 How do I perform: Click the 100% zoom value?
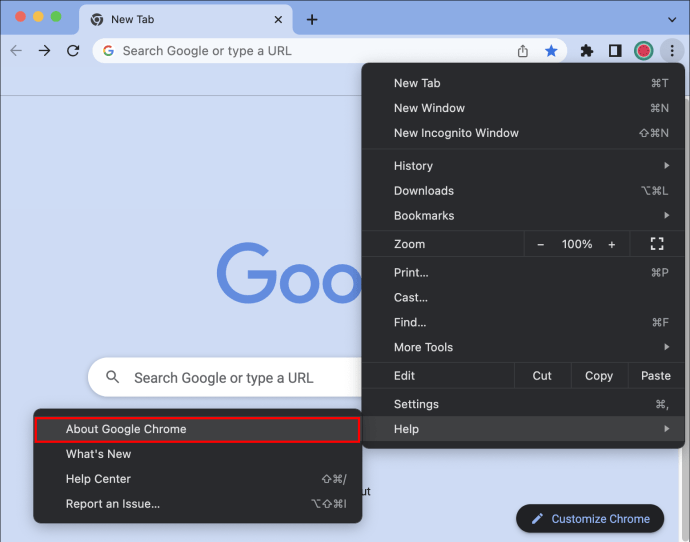577,244
